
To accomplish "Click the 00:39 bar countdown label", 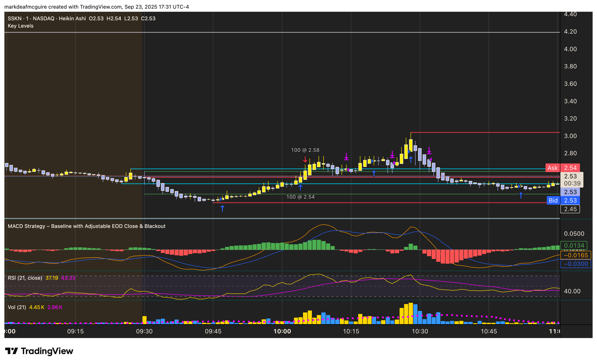I will coord(572,184).
